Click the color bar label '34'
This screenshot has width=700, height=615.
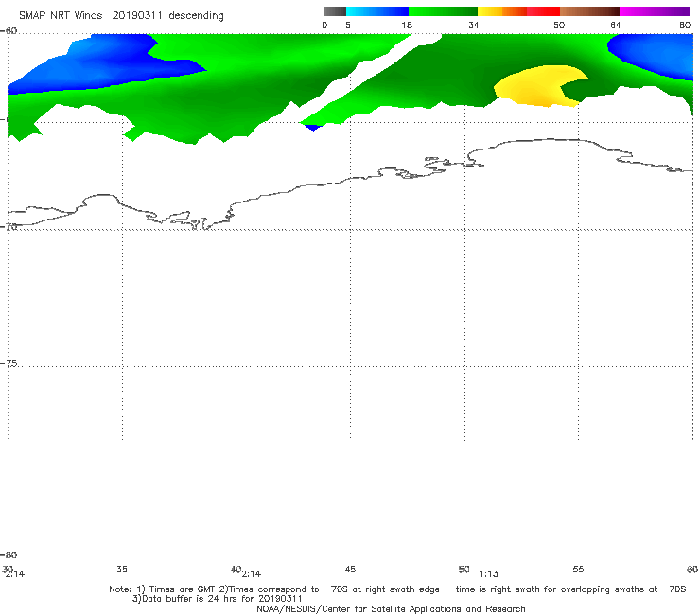click(x=474, y=26)
